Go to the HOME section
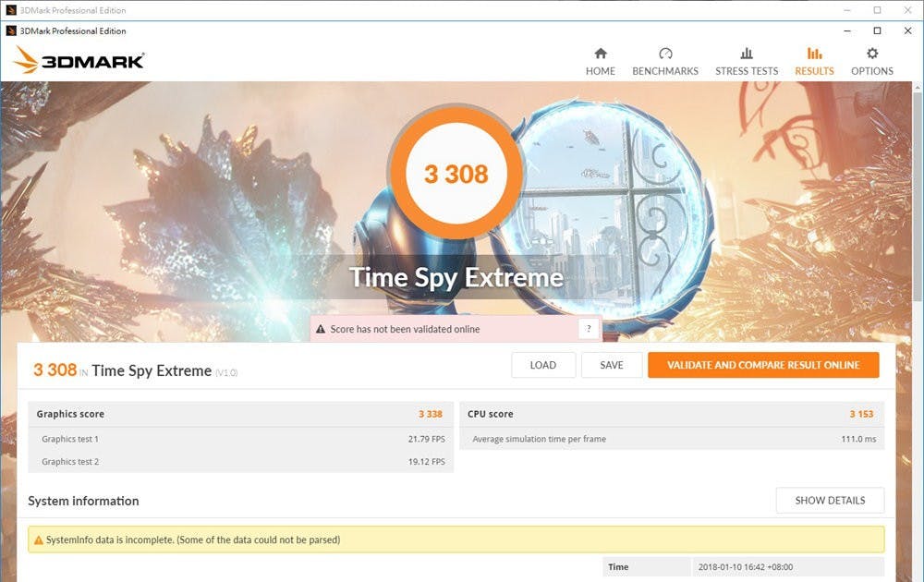 [600, 61]
